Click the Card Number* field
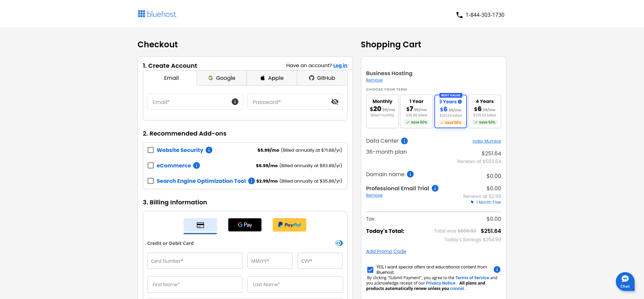Image resolution: width=644 pixels, height=299 pixels. pyautogui.click(x=195, y=261)
